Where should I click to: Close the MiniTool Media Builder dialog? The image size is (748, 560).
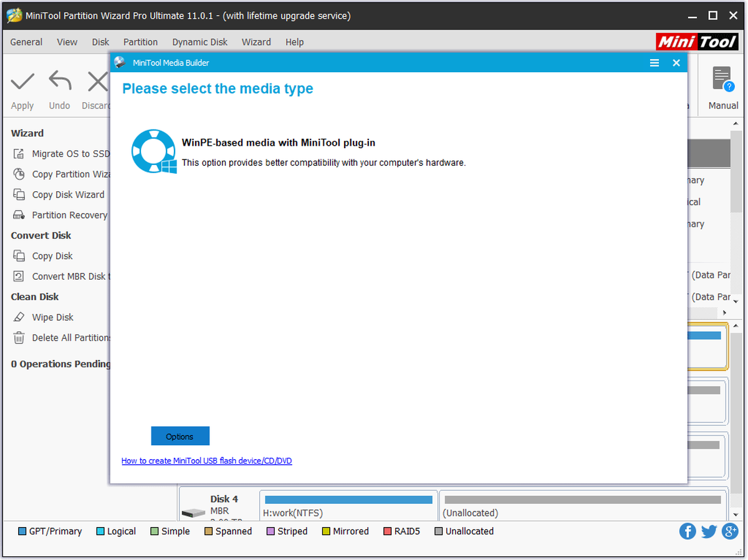pyautogui.click(x=676, y=63)
